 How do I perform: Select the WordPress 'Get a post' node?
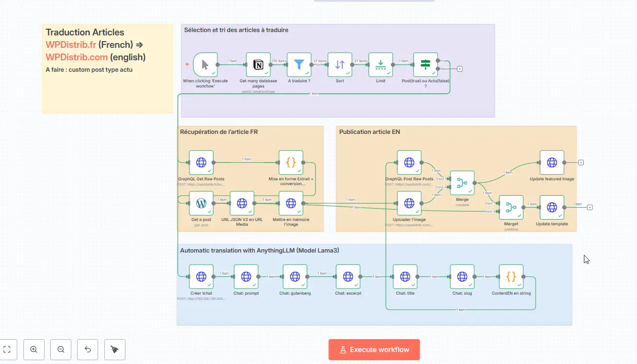[x=201, y=203]
